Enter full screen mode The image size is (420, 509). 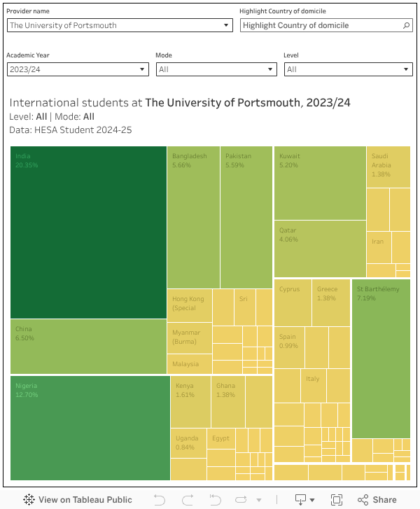click(337, 500)
